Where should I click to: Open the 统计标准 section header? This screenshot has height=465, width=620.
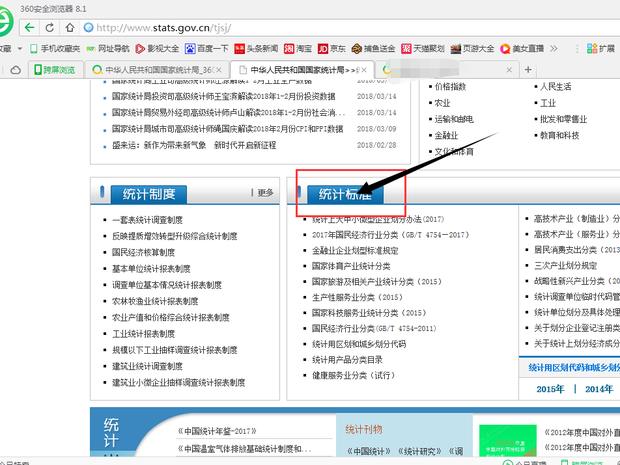click(x=345, y=194)
